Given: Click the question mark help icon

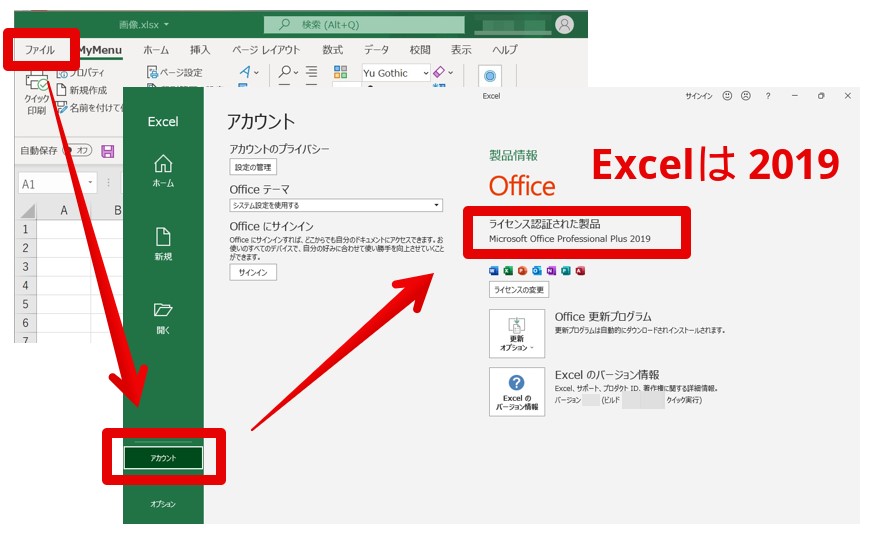Looking at the screenshot, I should click(768, 96).
